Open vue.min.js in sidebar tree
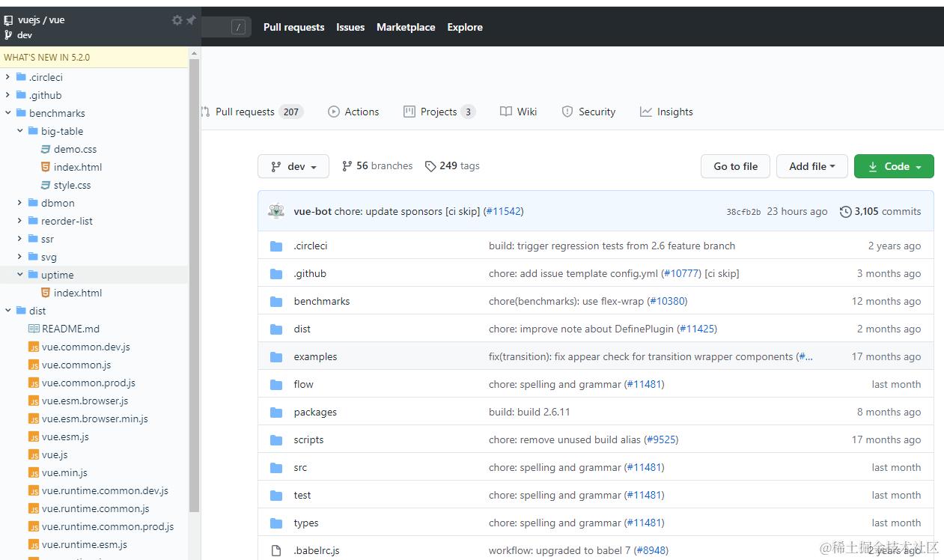 [64, 472]
